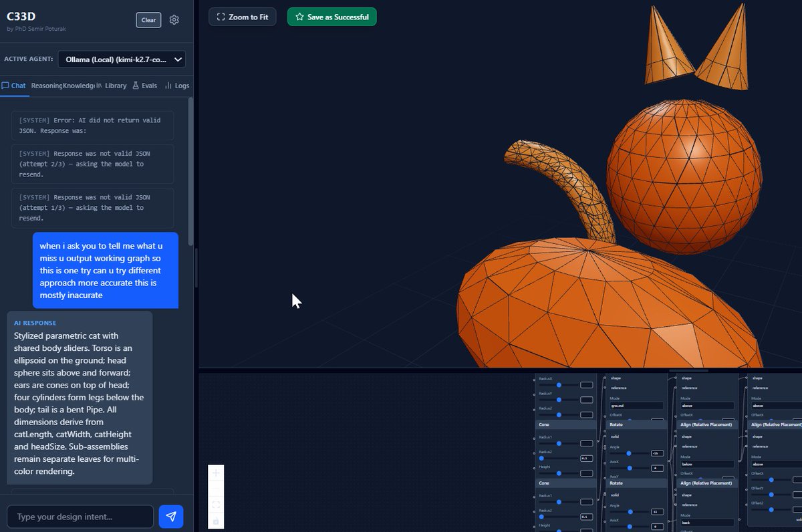Open the Active Agent dropdown
This screenshot has height=532, width=802.
tap(122, 59)
